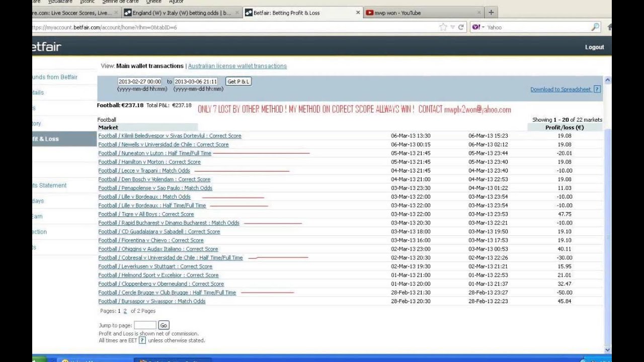Click the Logout link
The height and width of the screenshot is (362, 644).
(x=594, y=47)
